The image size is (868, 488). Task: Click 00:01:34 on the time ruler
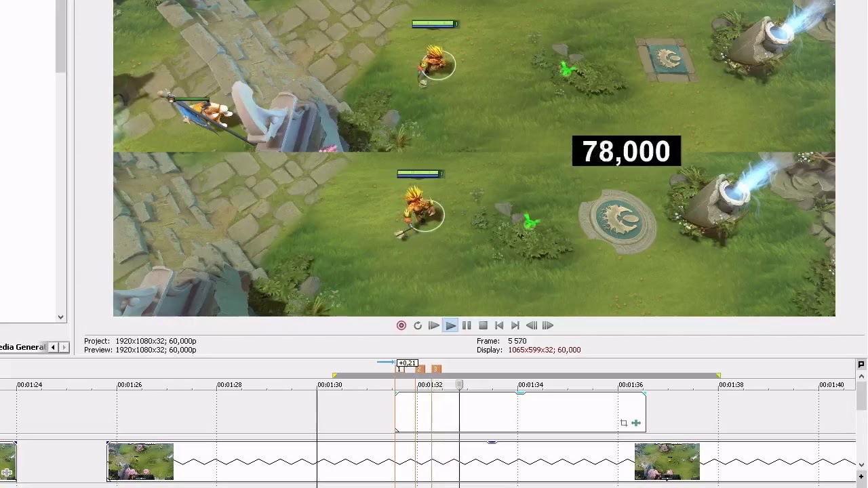click(531, 385)
